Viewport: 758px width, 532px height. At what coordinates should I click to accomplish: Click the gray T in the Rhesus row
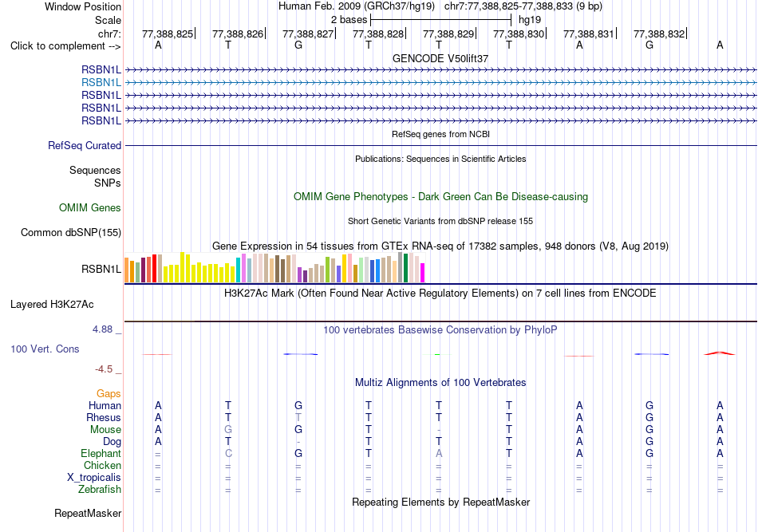click(298, 417)
